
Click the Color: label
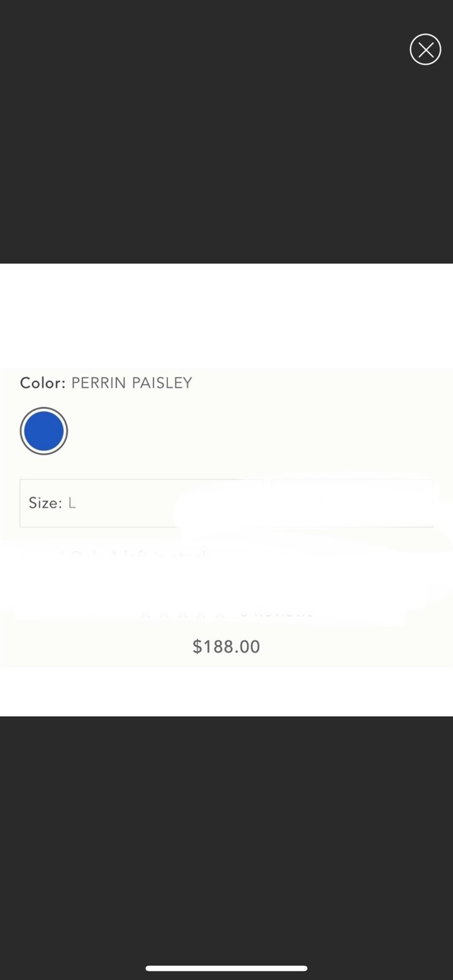42,383
